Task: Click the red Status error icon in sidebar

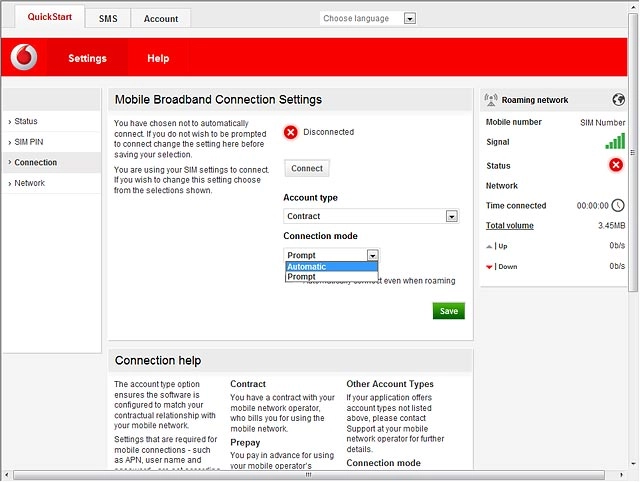Action: [616, 165]
